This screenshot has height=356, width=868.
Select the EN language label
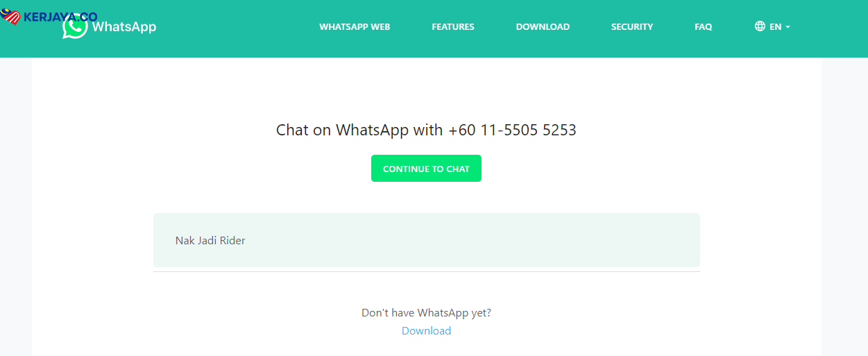pos(775,27)
